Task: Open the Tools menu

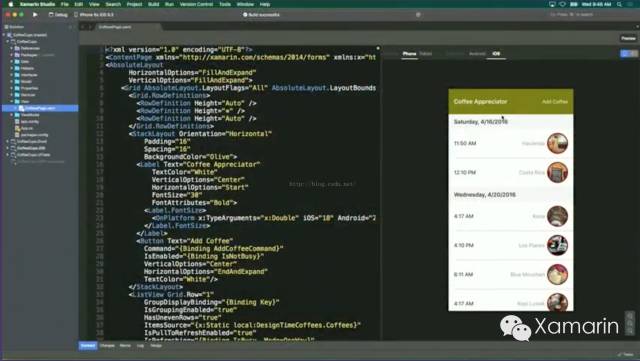Action: (x=225, y=4)
